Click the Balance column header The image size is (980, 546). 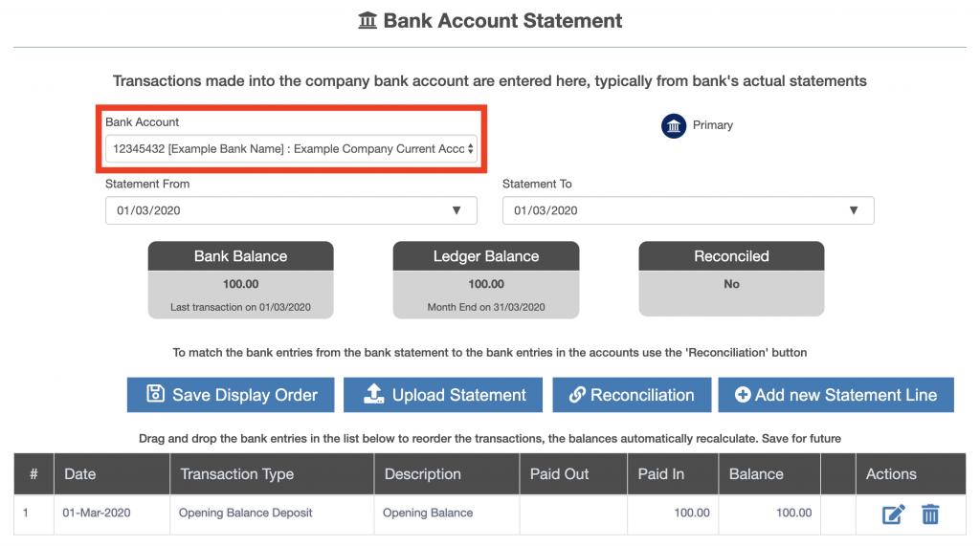coord(756,474)
